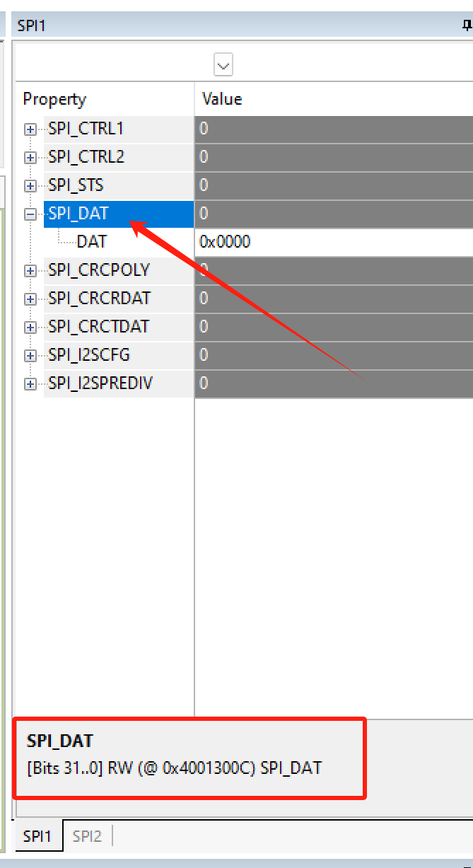The image size is (473, 868).
Task: Switch to the SPI2 tab
Action: 88,836
